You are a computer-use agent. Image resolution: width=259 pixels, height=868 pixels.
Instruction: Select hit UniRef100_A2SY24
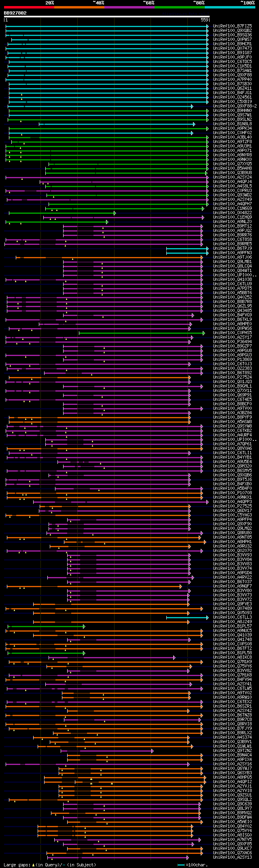[x=232, y=177]
